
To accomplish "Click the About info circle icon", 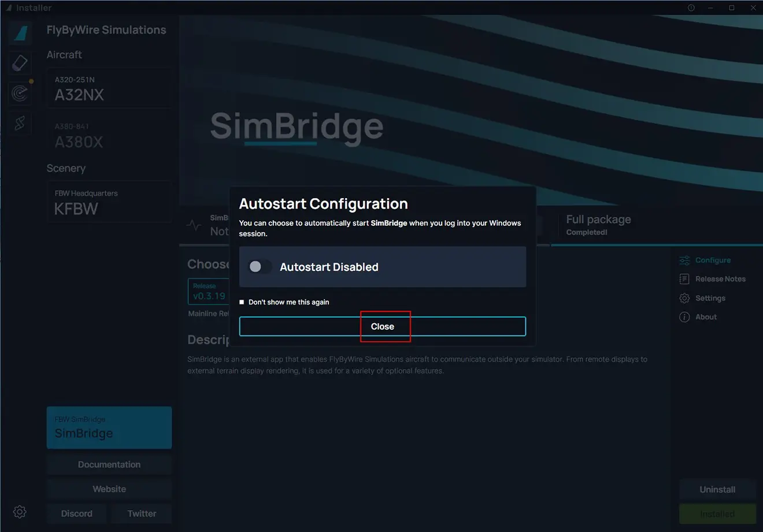I will (x=684, y=317).
